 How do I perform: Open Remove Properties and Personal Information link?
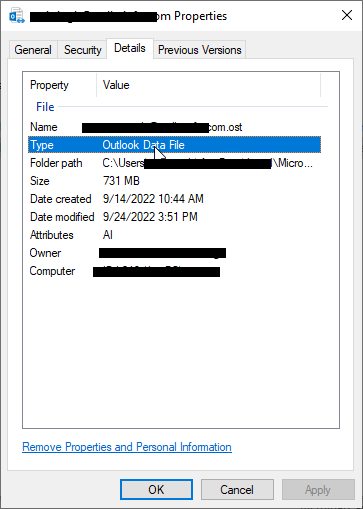click(x=127, y=447)
